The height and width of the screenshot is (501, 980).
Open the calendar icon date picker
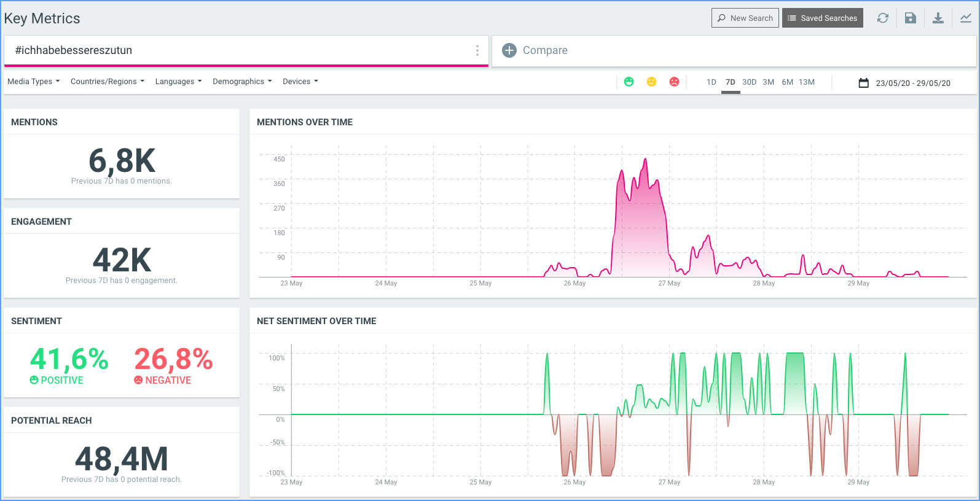point(863,83)
